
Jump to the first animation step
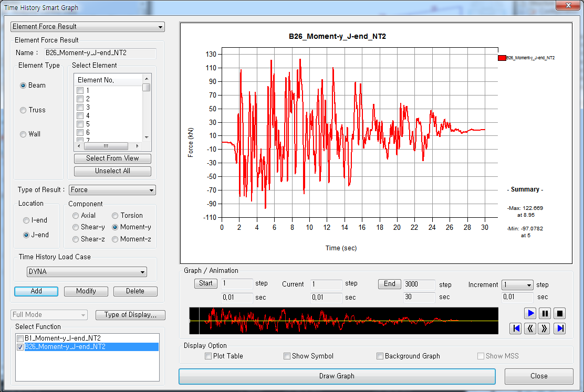516,329
